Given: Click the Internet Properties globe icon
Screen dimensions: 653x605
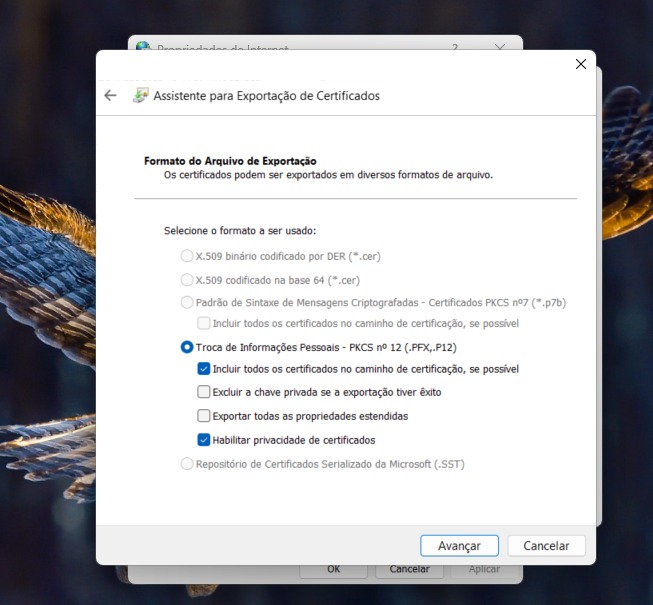Looking at the screenshot, I should pyautogui.click(x=143, y=45).
